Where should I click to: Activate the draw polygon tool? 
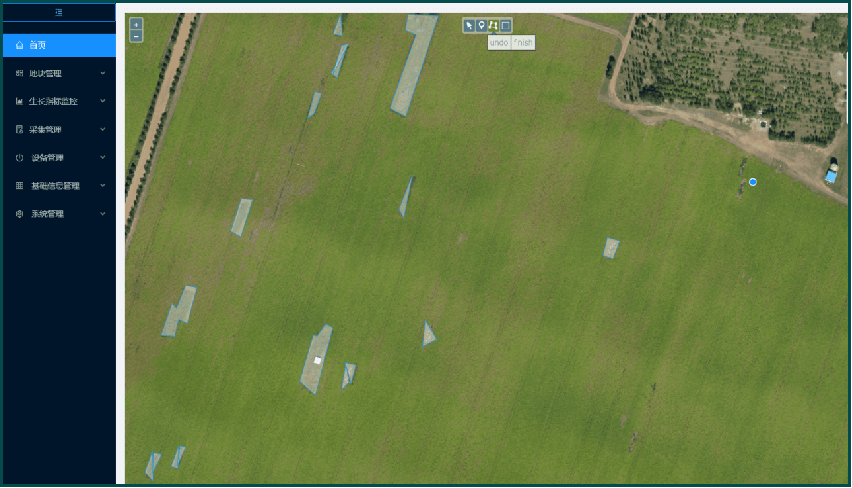point(493,26)
